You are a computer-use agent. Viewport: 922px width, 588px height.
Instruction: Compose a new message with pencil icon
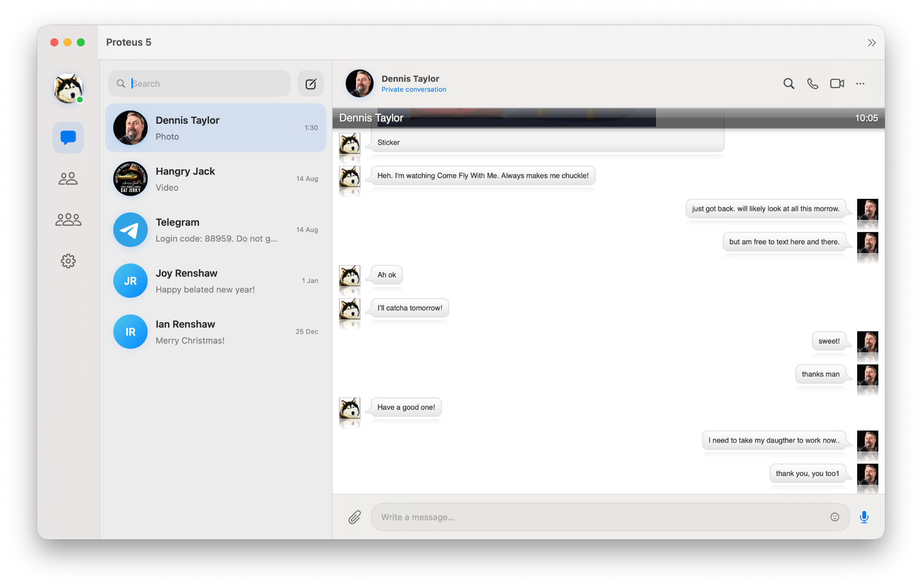pos(311,84)
